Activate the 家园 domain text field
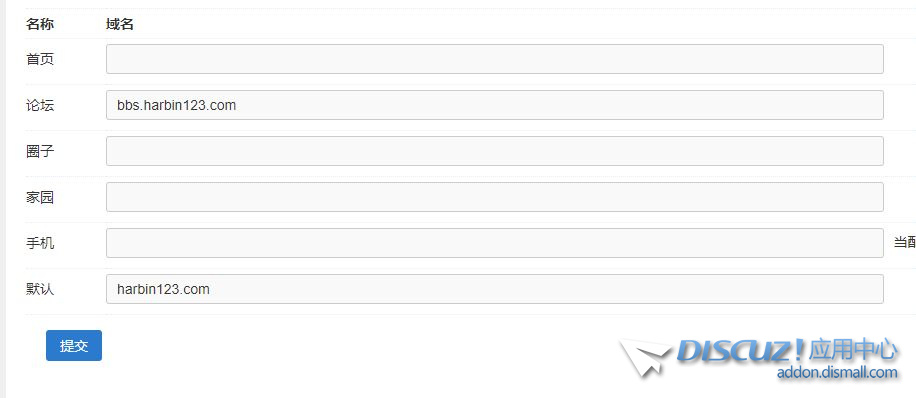Viewport: 916px width, 398px height. 494,197
